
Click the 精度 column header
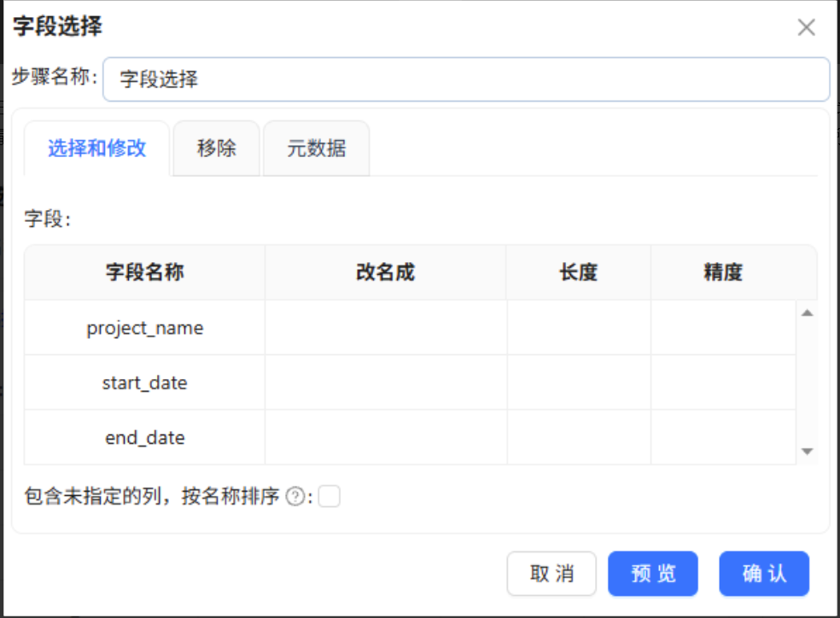pyautogui.click(x=723, y=272)
